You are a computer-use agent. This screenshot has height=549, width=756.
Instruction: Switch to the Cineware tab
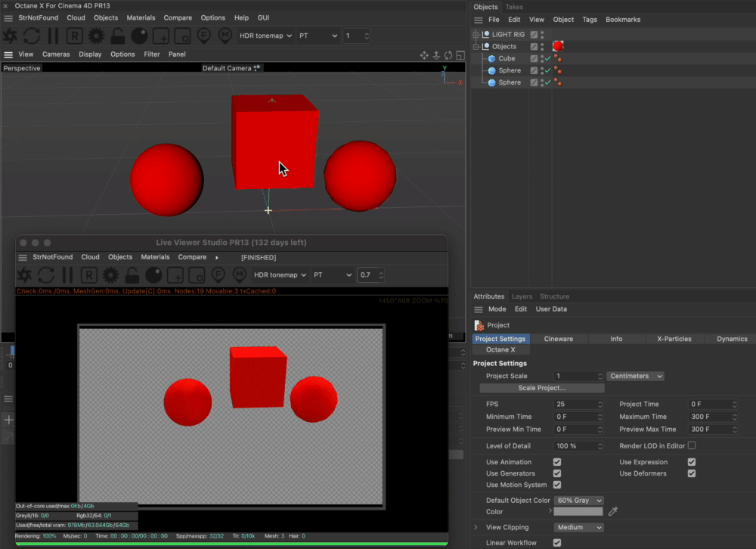[559, 339]
